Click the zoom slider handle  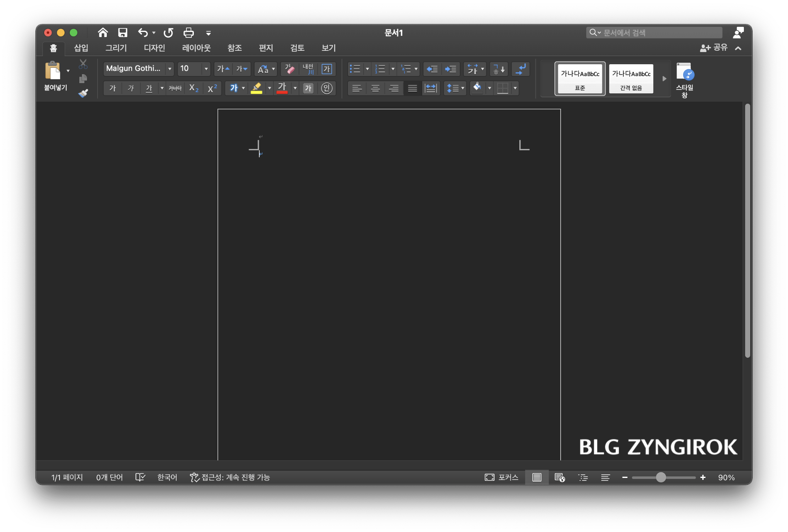point(661,477)
